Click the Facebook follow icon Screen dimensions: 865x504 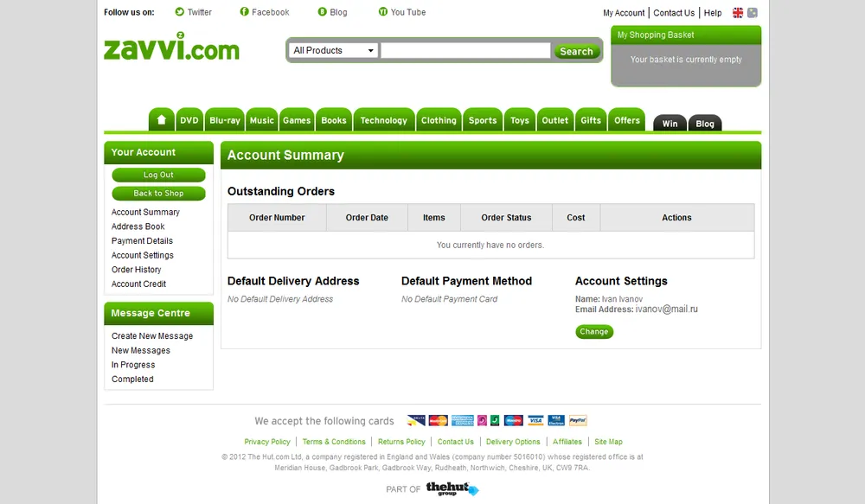click(x=245, y=11)
